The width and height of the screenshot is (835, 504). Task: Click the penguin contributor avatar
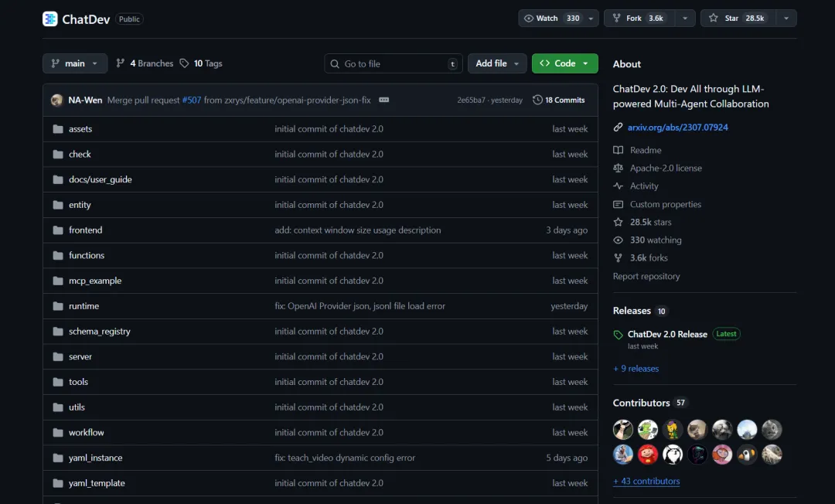747,455
